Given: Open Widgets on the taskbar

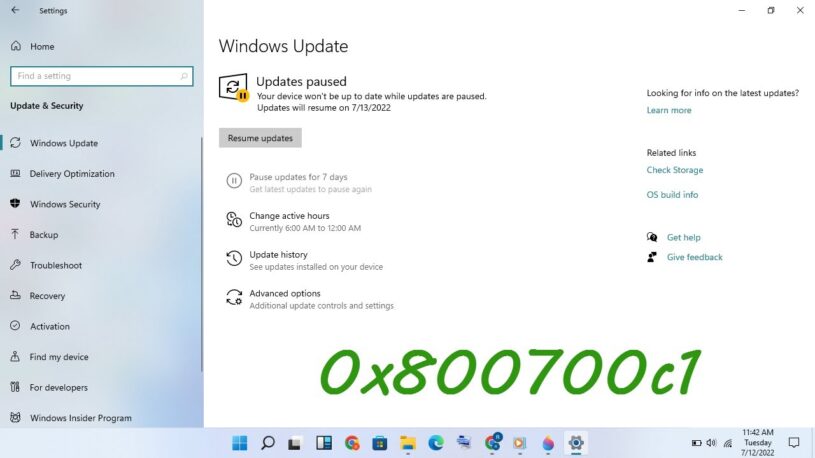Looking at the screenshot, I should 324,443.
